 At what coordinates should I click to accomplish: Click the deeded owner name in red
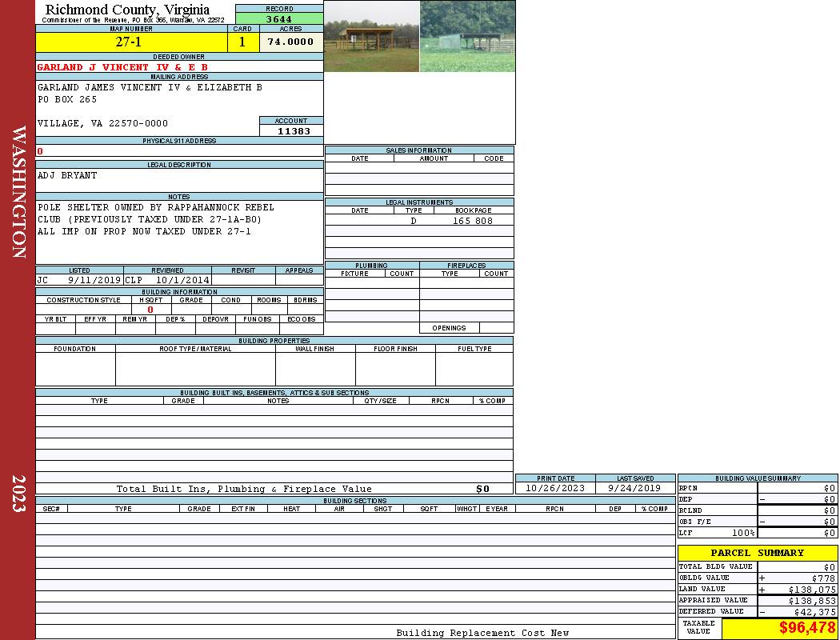[x=122, y=67]
